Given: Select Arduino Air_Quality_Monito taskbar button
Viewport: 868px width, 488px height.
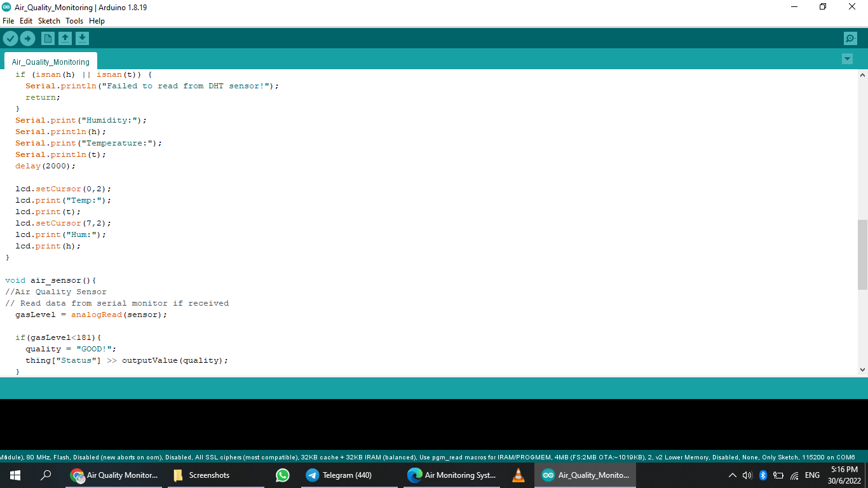Looking at the screenshot, I should pos(585,475).
